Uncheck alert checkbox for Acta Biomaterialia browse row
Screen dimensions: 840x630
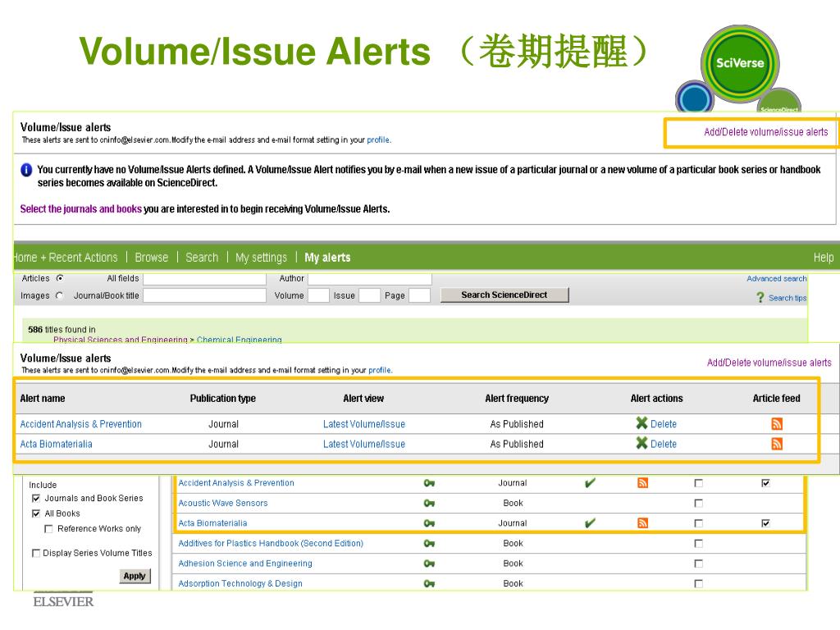[x=765, y=523]
